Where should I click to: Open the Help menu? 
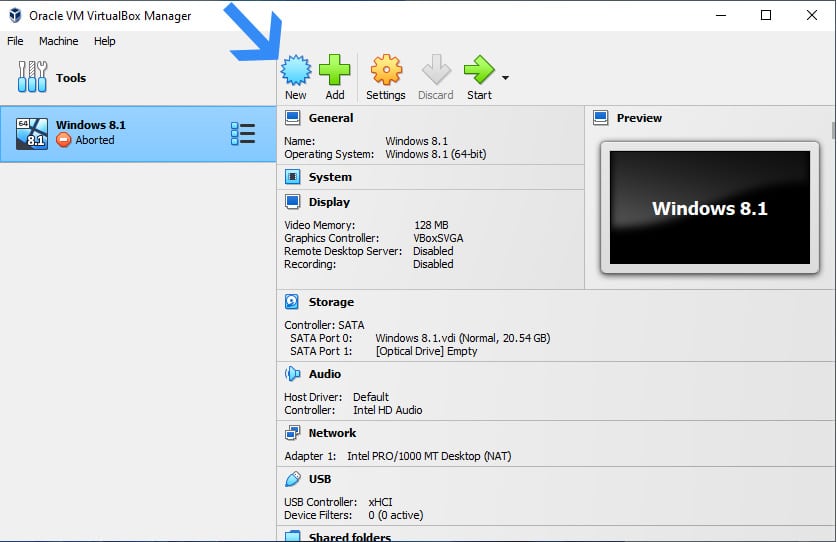click(105, 41)
